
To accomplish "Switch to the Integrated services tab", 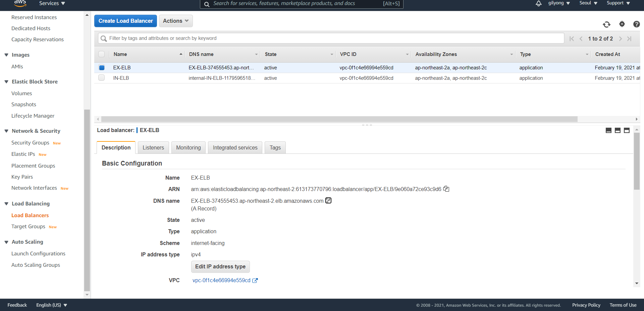I will click(x=235, y=147).
